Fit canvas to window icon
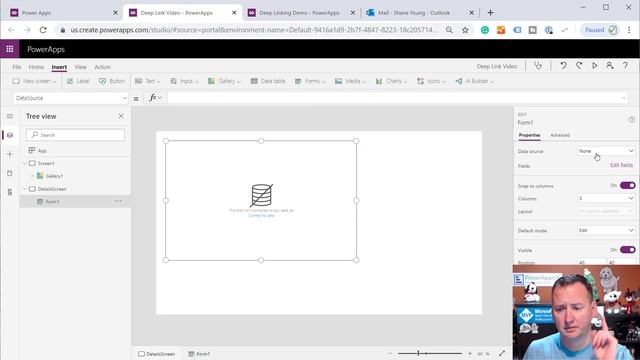Viewport: 640px width, 360px height. tap(502, 353)
